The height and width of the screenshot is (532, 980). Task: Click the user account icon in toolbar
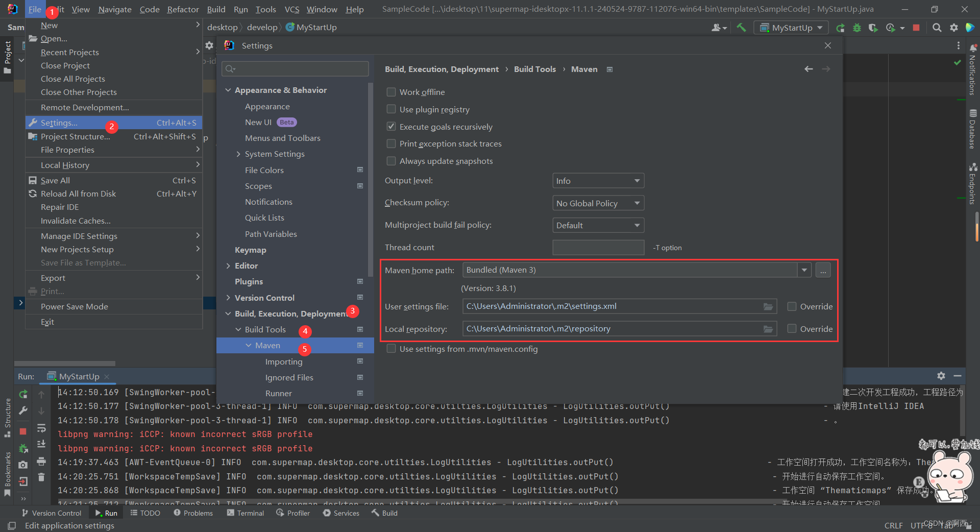click(x=719, y=28)
